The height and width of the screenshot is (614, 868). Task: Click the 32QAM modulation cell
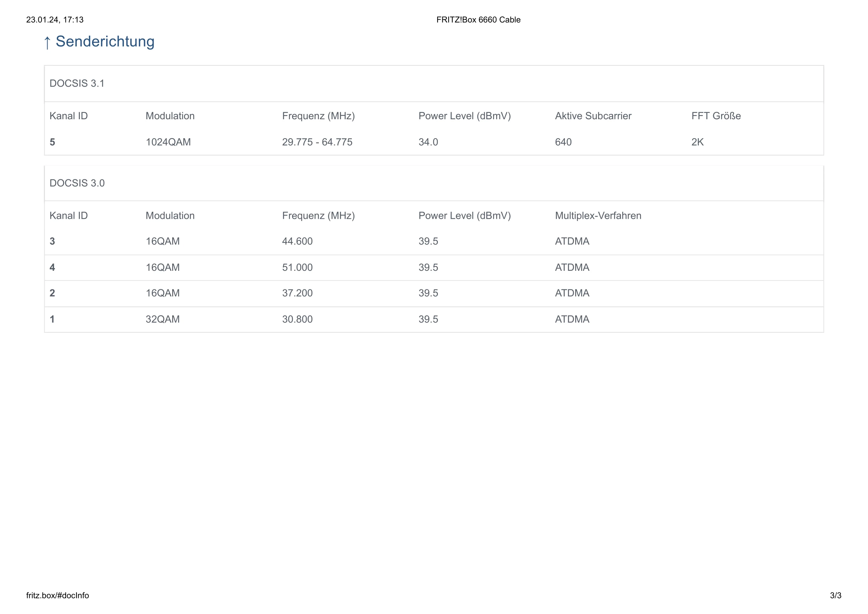point(163,319)
